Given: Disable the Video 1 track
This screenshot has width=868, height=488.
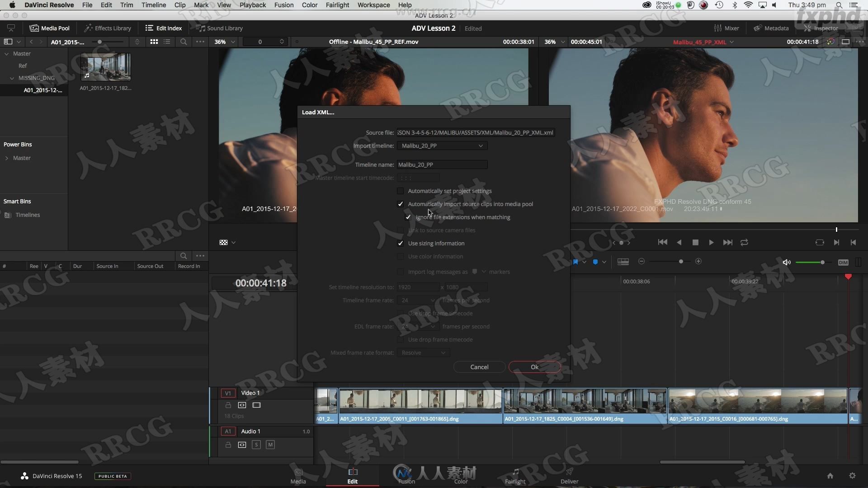Looking at the screenshot, I should click(x=256, y=405).
